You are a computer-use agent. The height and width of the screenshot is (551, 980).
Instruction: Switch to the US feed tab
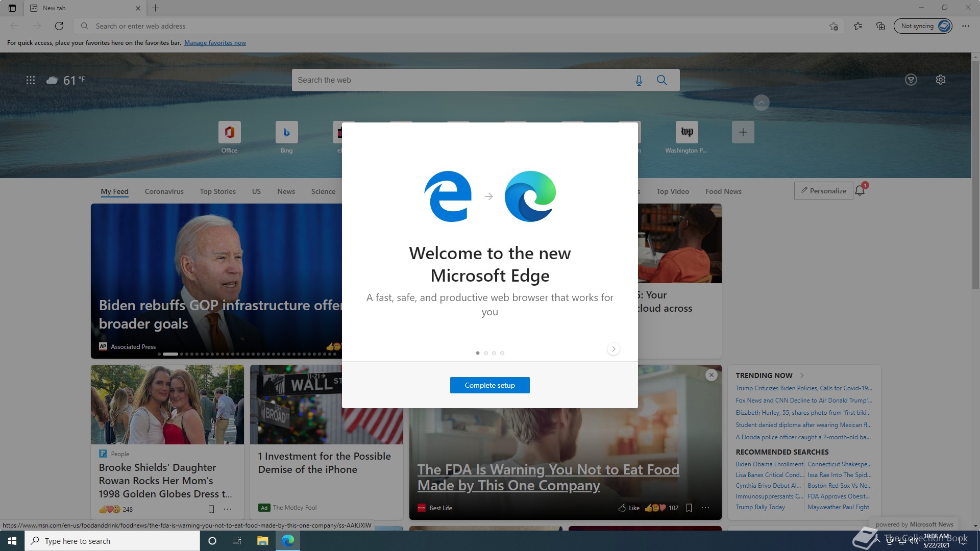[x=256, y=191]
